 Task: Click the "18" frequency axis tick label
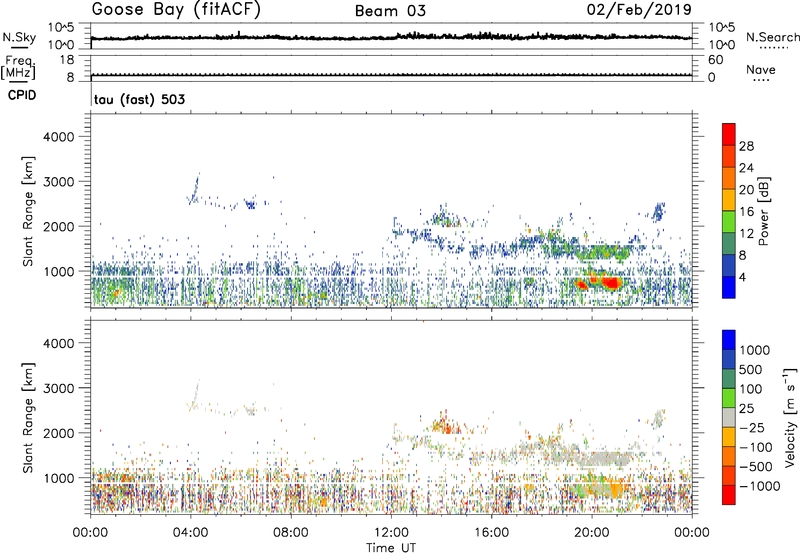tap(67, 60)
